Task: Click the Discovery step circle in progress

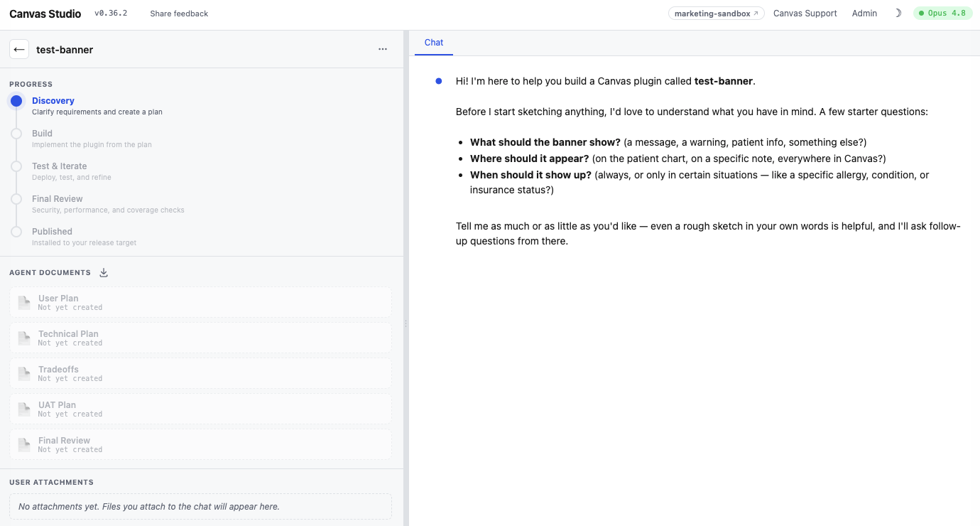Action: [x=16, y=101]
